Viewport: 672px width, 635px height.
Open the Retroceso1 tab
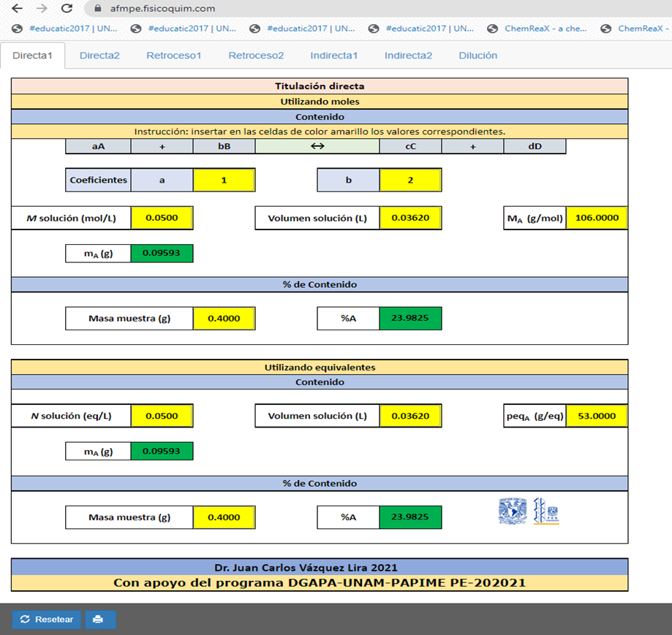point(173,56)
